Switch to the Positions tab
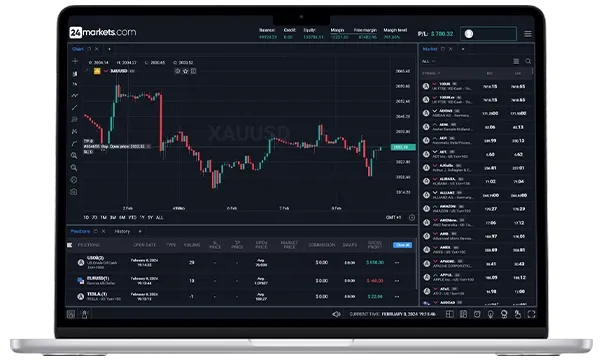Viewport: 610px width, 360px height. (80, 231)
